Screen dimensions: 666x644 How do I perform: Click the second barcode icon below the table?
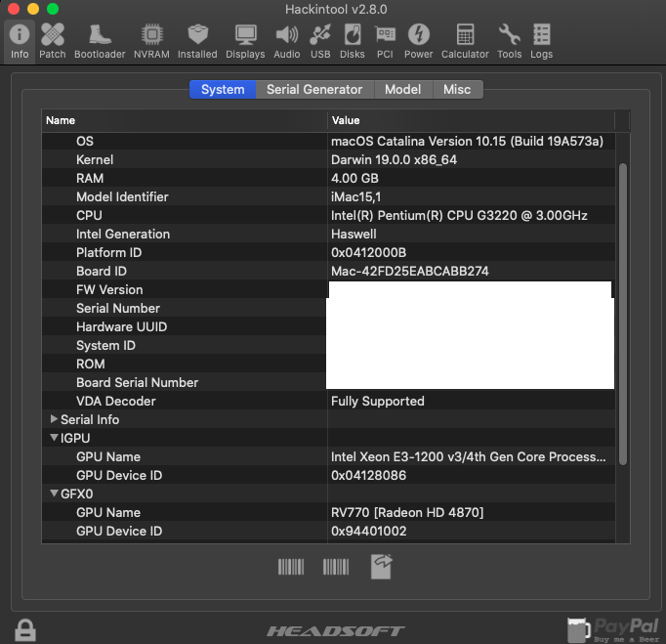click(336, 567)
